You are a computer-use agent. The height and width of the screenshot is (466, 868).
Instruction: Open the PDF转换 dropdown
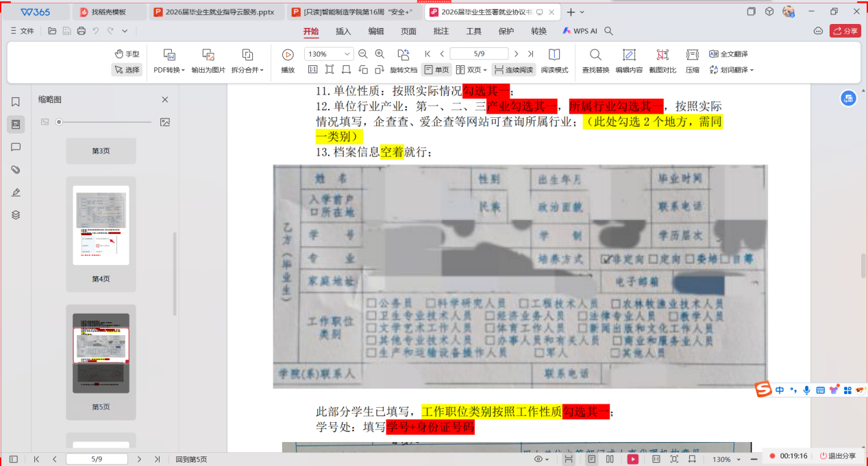pos(169,70)
